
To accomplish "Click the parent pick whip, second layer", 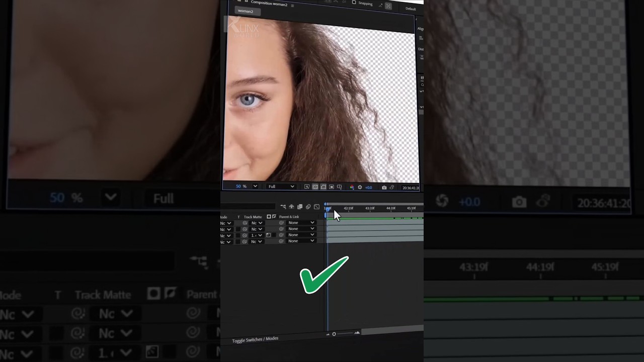I will (x=282, y=229).
